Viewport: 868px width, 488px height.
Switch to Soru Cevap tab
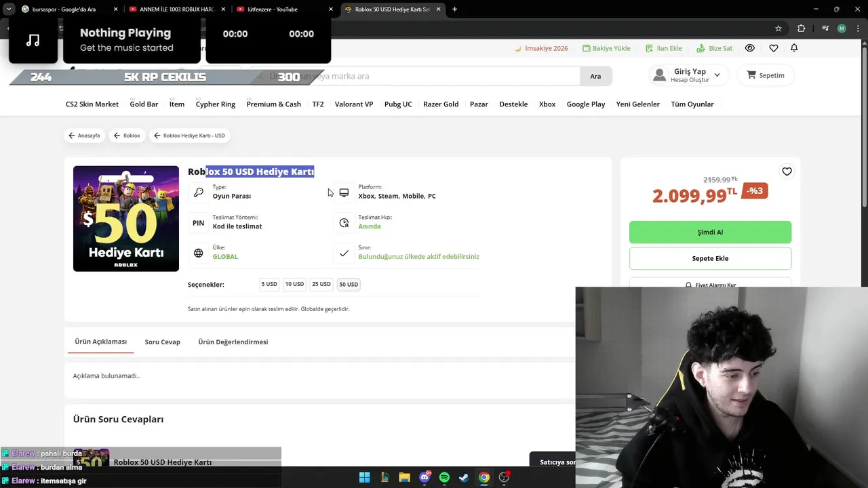click(x=162, y=342)
